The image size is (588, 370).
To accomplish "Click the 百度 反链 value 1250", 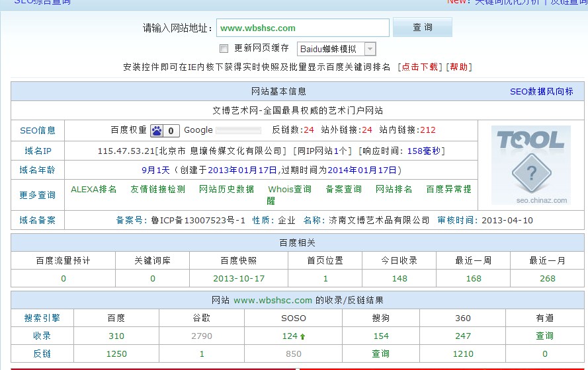I will coord(116,354).
